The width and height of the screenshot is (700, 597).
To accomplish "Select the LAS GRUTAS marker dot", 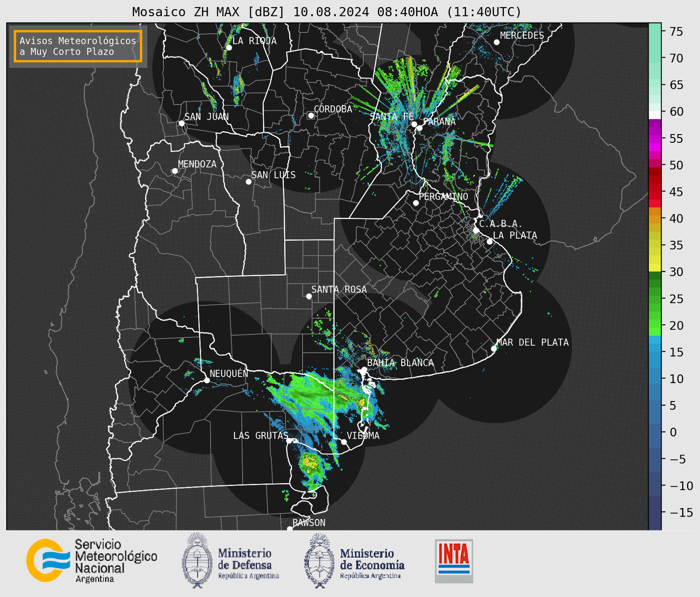I will point(290,441).
